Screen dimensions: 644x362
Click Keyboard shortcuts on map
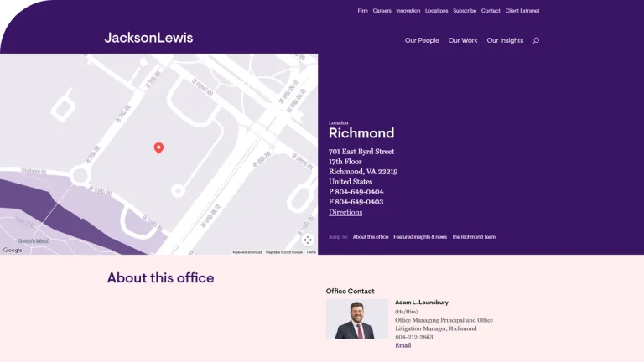[247, 252]
